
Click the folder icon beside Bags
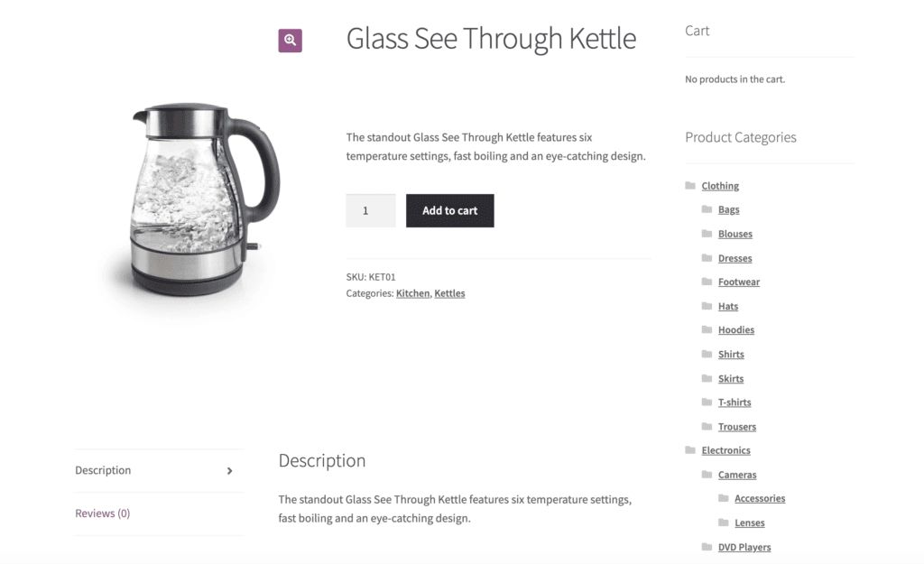click(707, 209)
